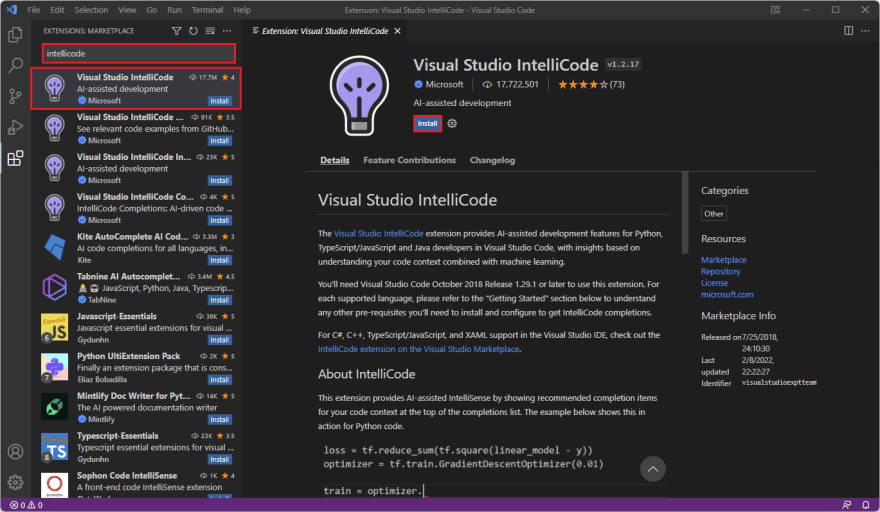The image size is (880, 512).
Task: Open notifications bell in status bar
Action: point(866,505)
